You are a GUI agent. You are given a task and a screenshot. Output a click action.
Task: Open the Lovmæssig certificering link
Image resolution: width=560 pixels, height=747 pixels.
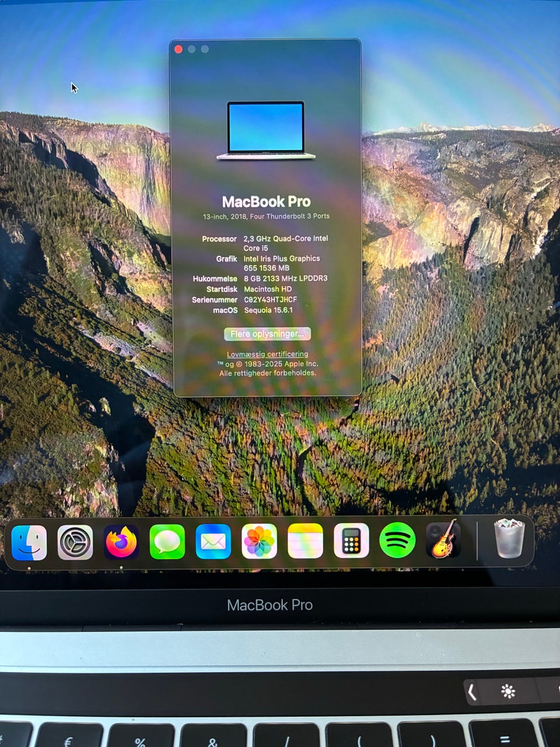pyautogui.click(x=267, y=354)
